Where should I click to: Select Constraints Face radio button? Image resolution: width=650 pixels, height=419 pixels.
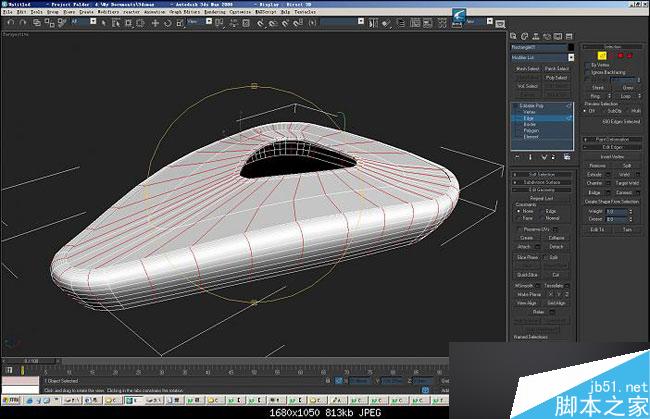pos(518,218)
